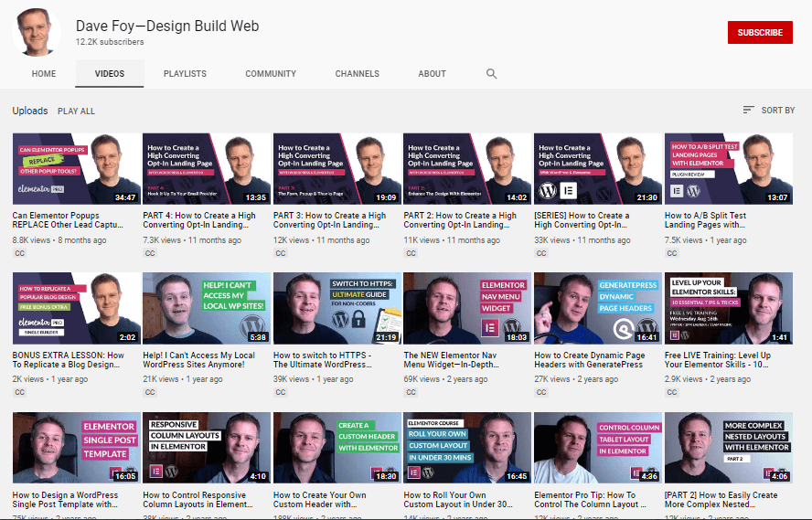The width and height of the screenshot is (812, 520).
Task: Open 'Can Elementor Popups' 34:47 thumbnail
Action: [x=77, y=169]
